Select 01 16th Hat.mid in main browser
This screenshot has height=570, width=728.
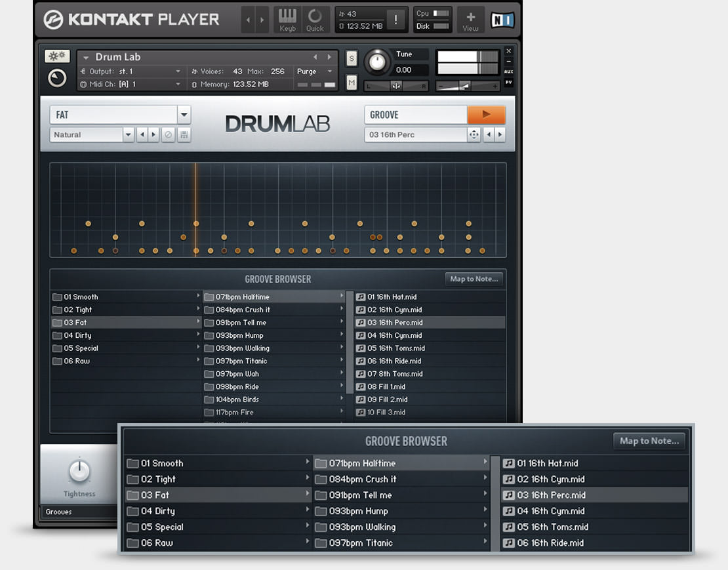(430, 296)
